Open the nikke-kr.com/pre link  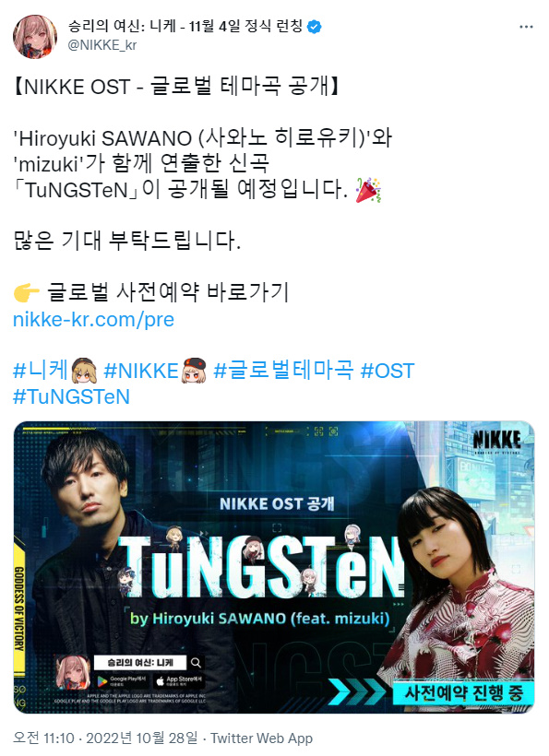(x=93, y=319)
